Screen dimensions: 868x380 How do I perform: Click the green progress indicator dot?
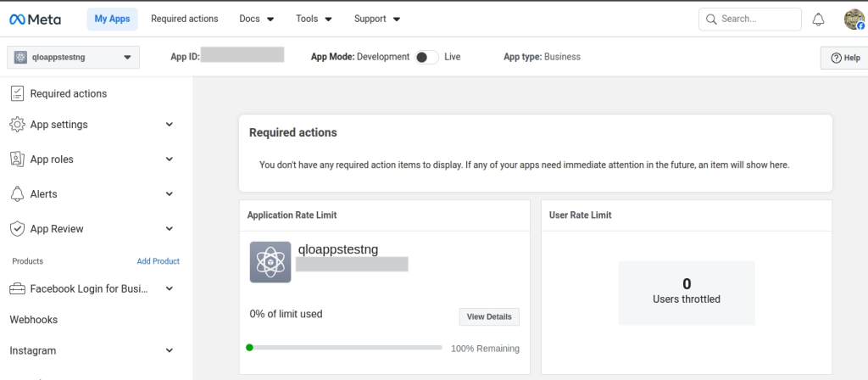[250, 347]
